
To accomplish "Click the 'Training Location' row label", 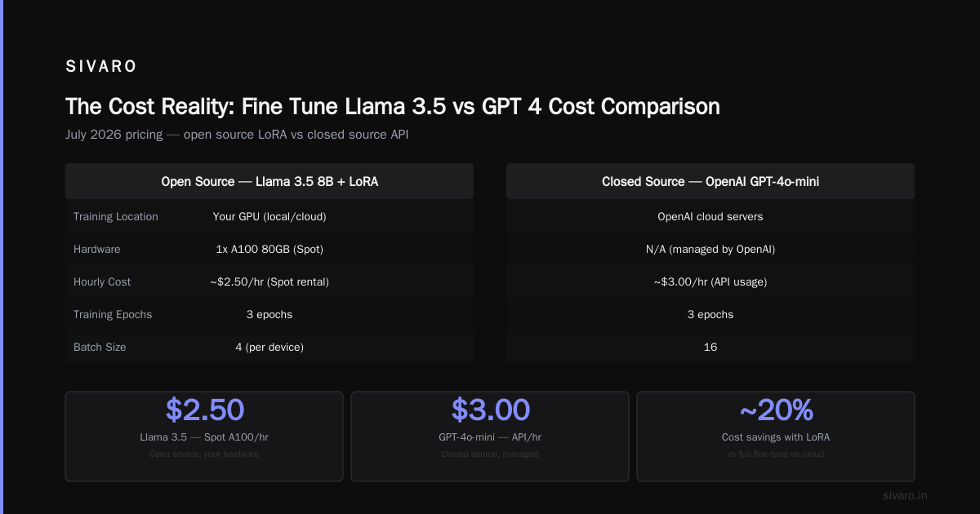I will (x=116, y=216).
